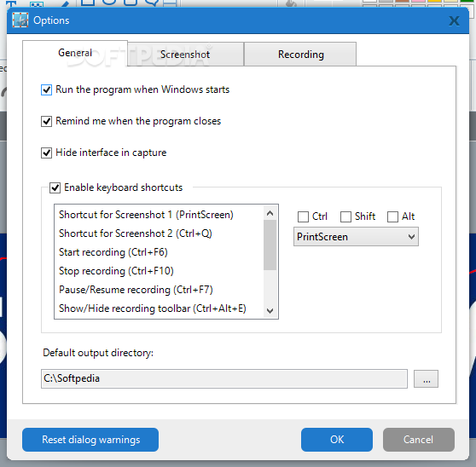This screenshot has width=476, height=467.
Task: Click the shortcut list scroll down arrow
Action: [x=270, y=311]
